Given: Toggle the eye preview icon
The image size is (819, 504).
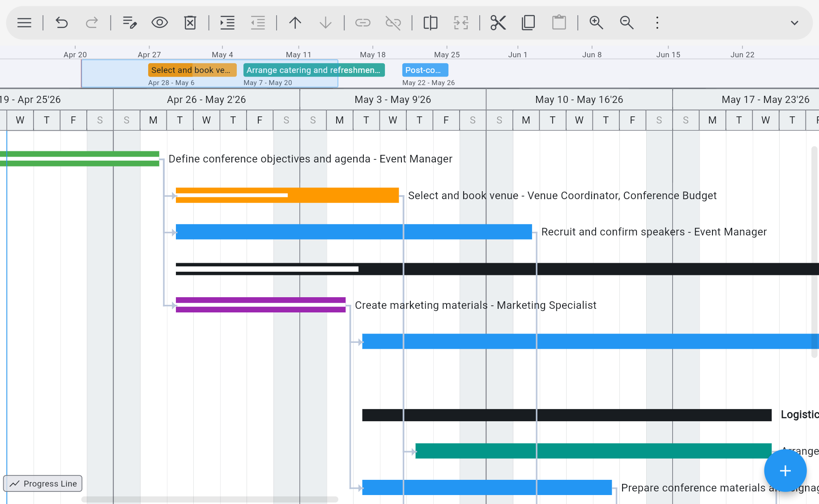Looking at the screenshot, I should [159, 22].
